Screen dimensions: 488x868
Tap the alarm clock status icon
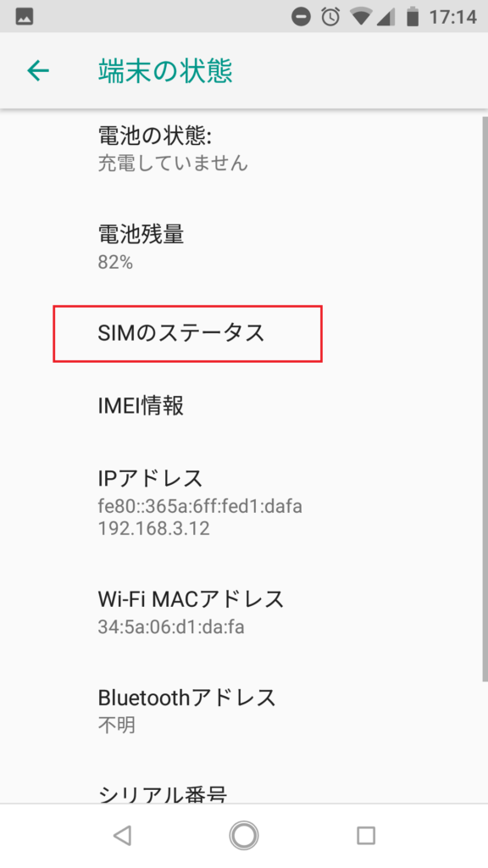click(x=331, y=17)
